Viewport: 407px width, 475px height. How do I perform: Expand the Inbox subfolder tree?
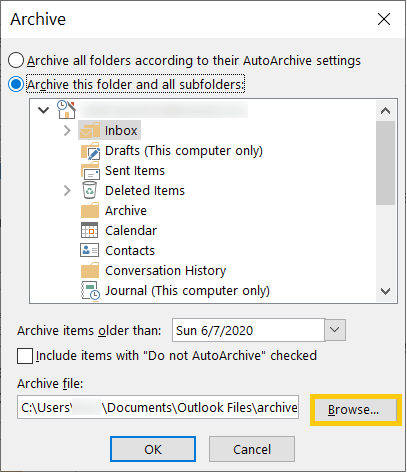67,130
